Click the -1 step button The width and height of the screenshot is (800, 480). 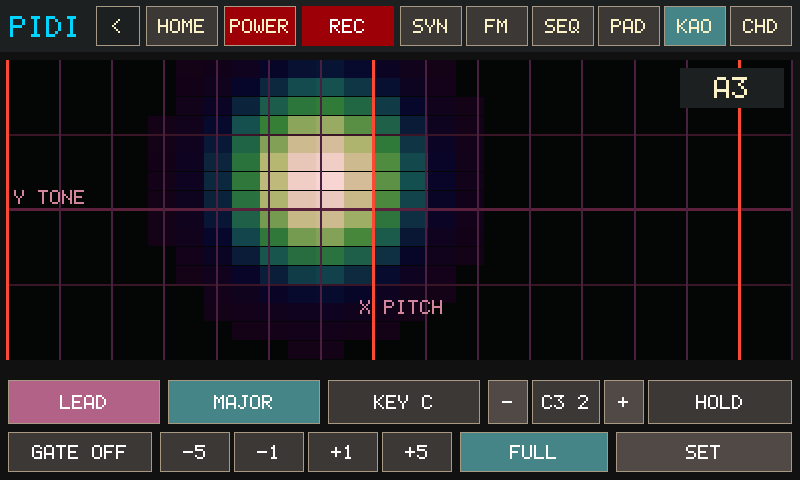pos(268,452)
